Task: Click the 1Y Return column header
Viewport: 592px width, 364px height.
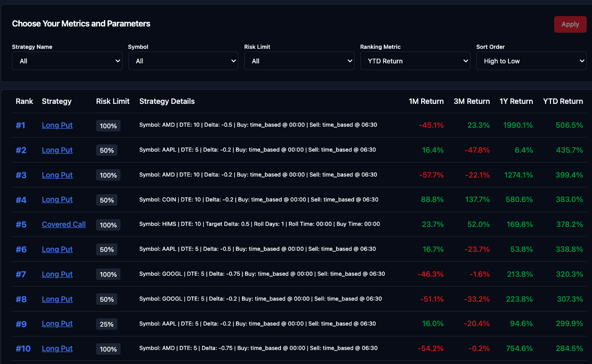Action: [x=516, y=101]
